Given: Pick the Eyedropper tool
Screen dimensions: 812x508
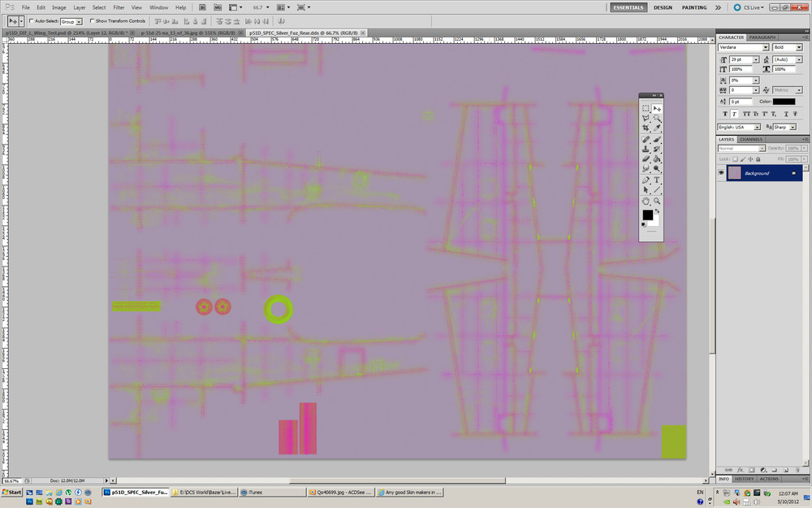Looking at the screenshot, I should pos(657,128).
